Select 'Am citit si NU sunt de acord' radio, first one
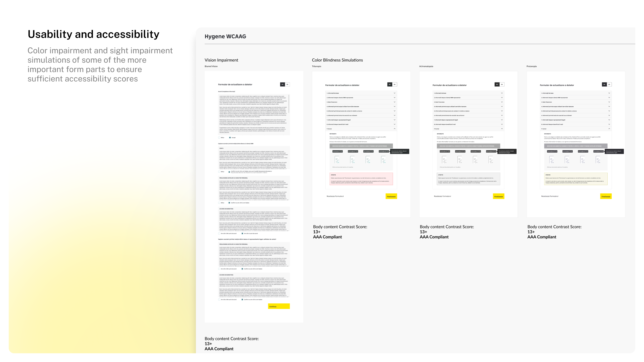 219,234
